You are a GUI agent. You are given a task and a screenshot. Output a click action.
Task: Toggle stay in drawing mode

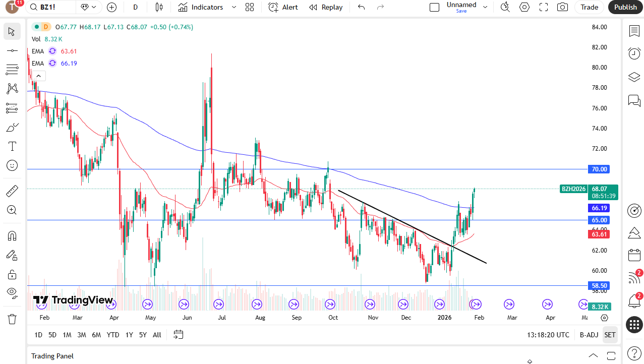coord(12,255)
